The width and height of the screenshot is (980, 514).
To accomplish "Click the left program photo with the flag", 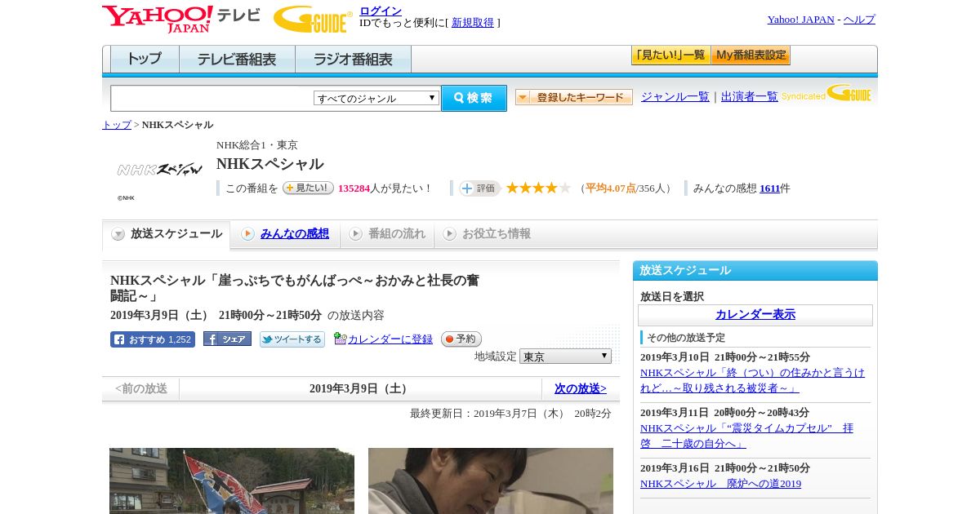I will pos(232,481).
